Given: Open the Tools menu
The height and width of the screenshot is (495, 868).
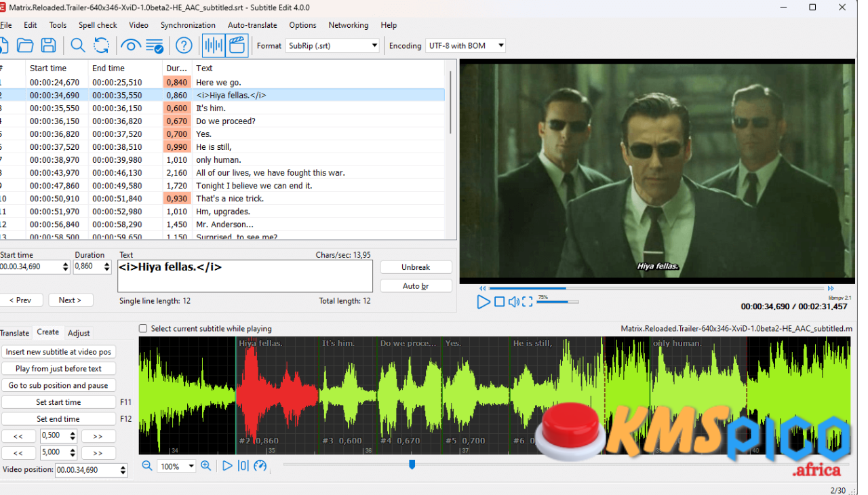Looking at the screenshot, I should pyautogui.click(x=58, y=25).
